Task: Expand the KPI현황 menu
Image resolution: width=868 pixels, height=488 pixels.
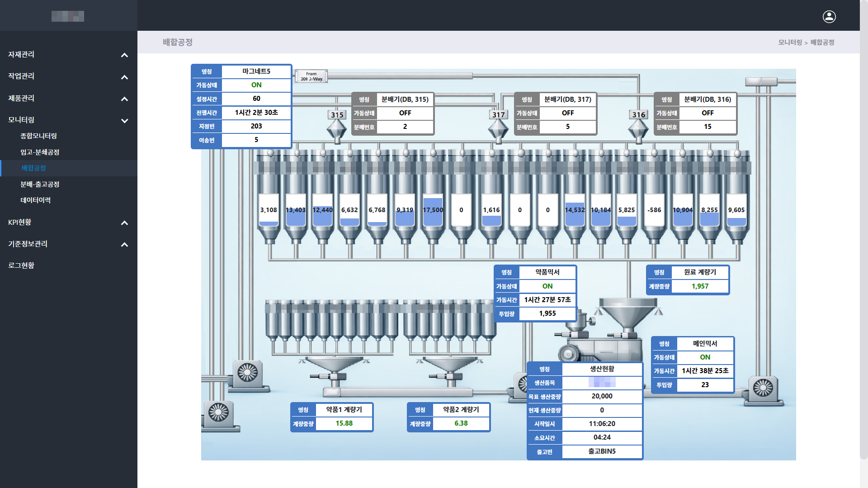Action: 68,223
